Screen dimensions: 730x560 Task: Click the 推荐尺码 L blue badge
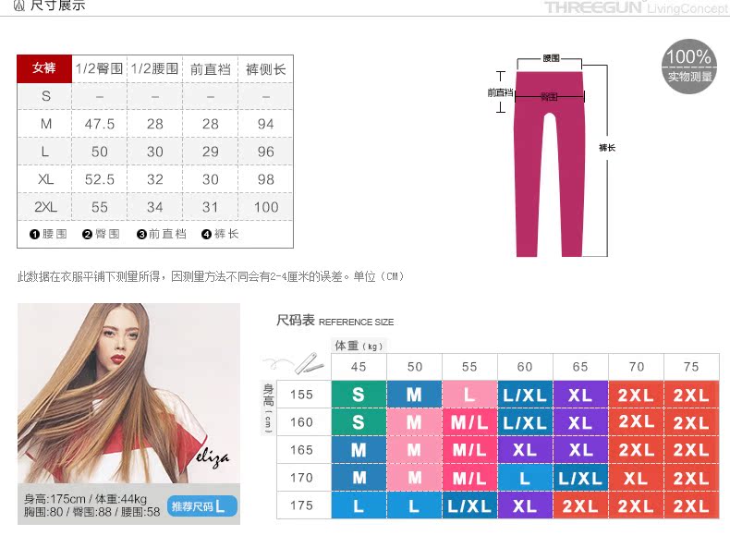point(202,506)
